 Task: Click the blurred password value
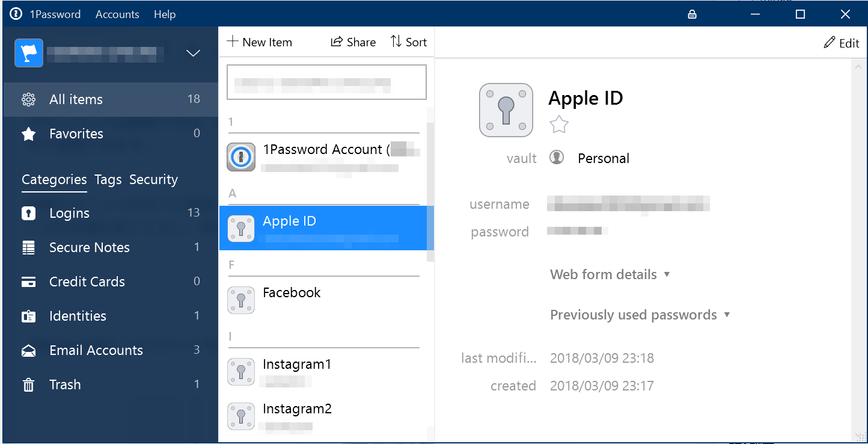(578, 230)
